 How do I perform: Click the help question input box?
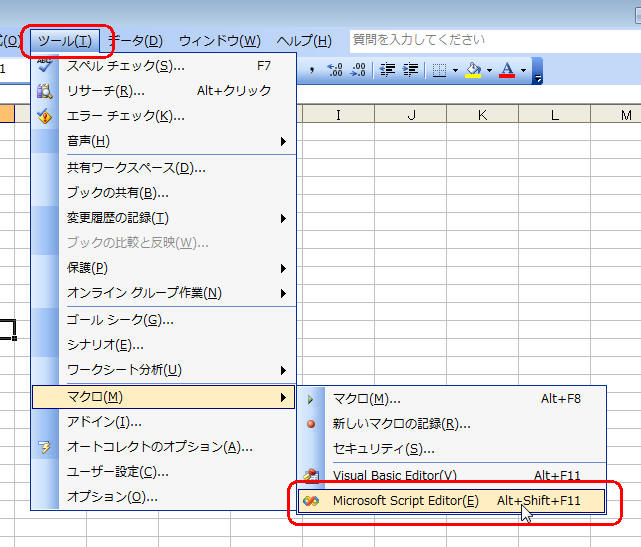490,40
